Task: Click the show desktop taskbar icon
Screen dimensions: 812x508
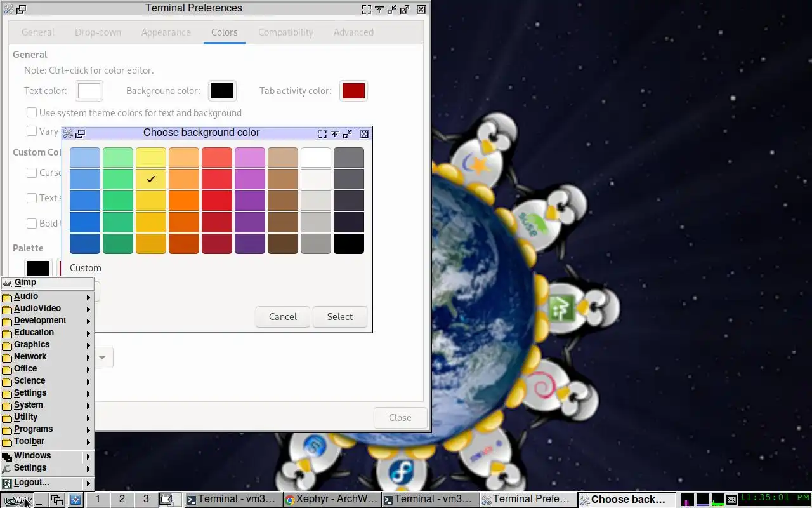Action: click(40, 500)
